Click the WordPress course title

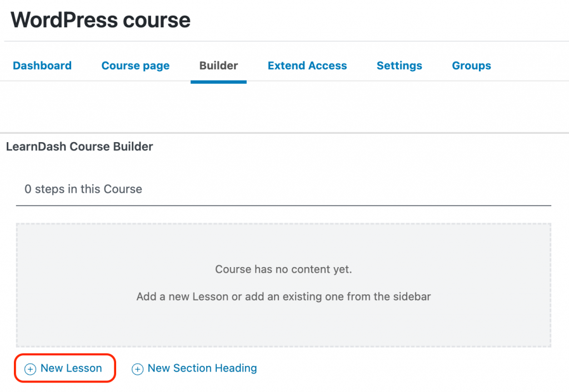pyautogui.click(x=100, y=19)
